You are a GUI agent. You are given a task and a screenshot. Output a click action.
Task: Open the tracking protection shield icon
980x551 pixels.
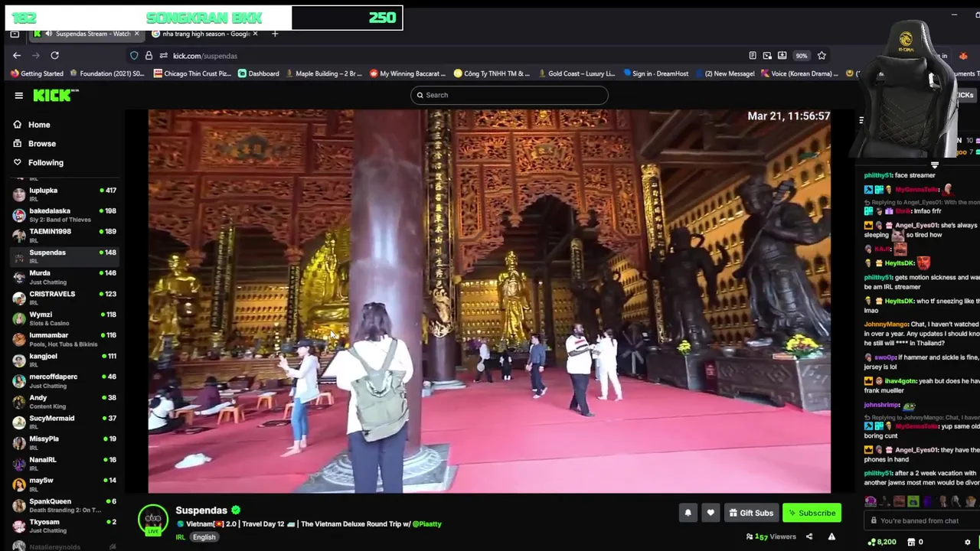[134, 56]
